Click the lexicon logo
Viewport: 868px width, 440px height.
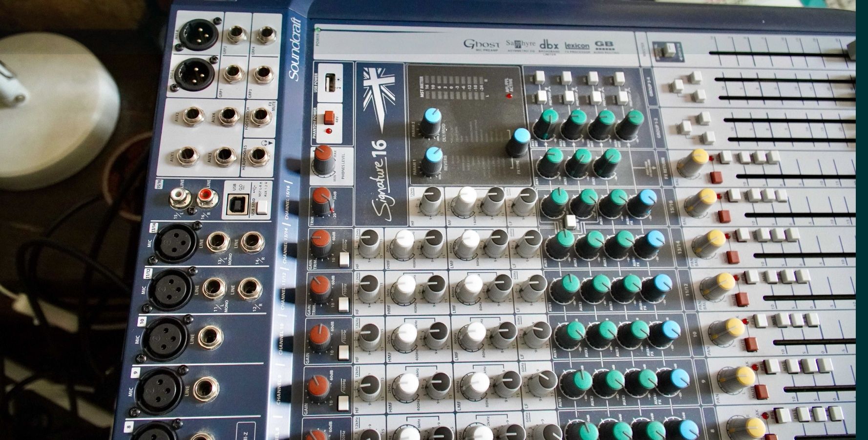click(x=577, y=45)
